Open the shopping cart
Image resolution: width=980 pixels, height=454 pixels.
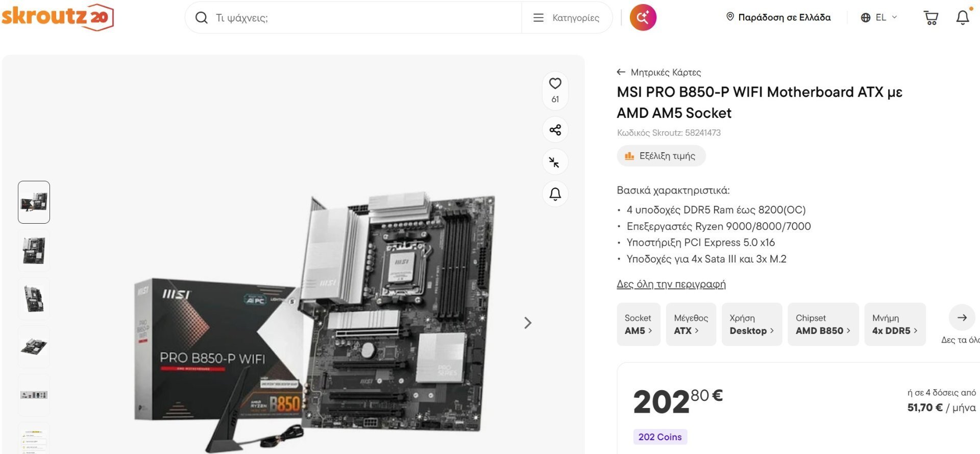pos(931,18)
